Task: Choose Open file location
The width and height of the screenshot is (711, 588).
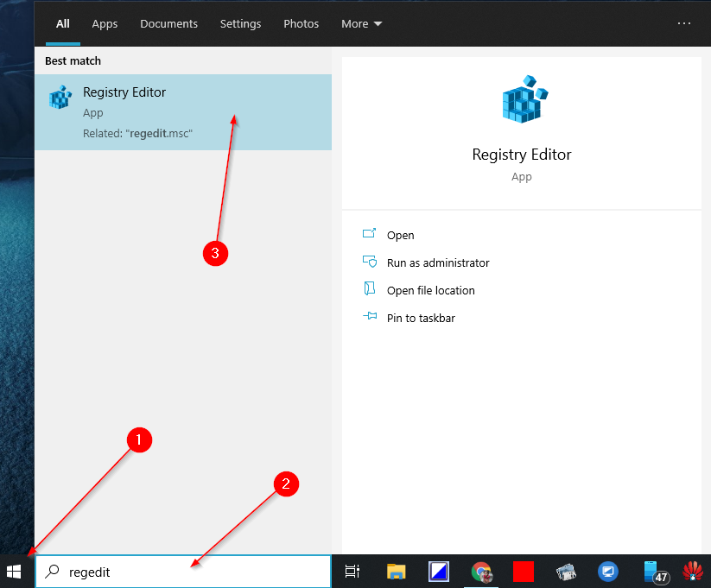Action: 431,291
